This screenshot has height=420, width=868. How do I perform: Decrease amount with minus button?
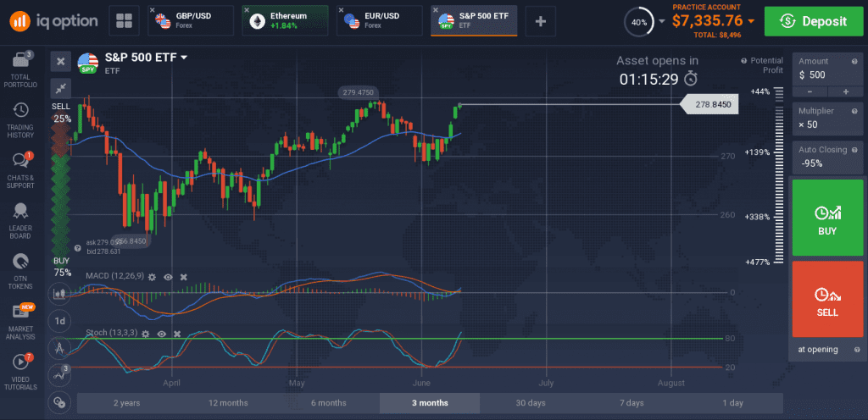point(810,91)
